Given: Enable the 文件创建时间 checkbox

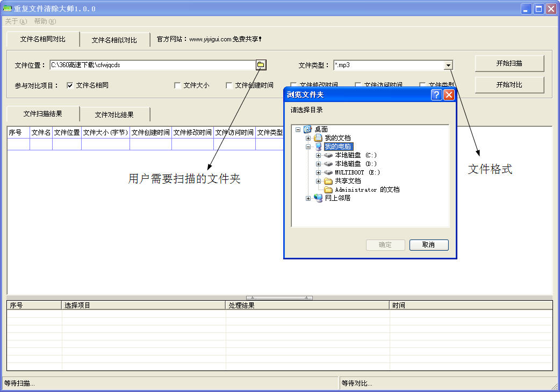Looking at the screenshot, I should (x=229, y=85).
